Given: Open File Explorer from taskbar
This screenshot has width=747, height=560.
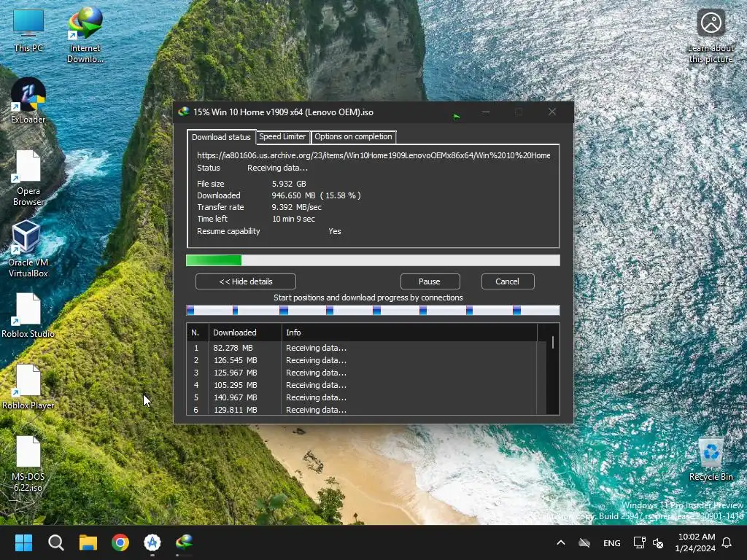Looking at the screenshot, I should coord(88,542).
